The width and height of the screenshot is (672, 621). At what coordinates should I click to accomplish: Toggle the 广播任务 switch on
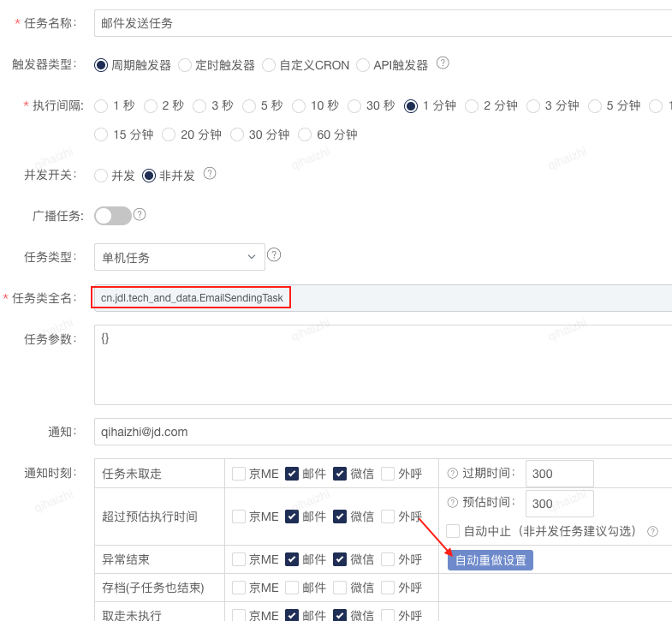coord(113,216)
